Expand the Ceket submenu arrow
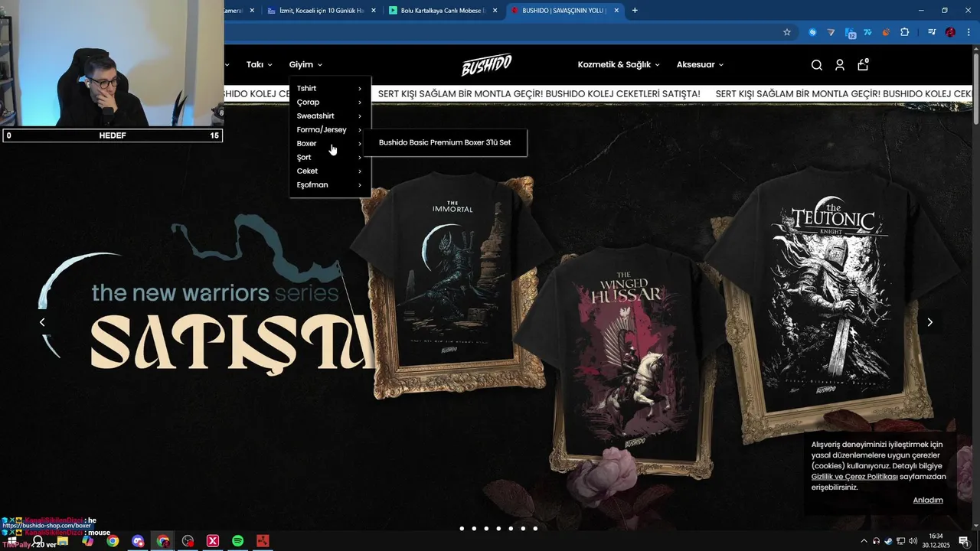 360,171
